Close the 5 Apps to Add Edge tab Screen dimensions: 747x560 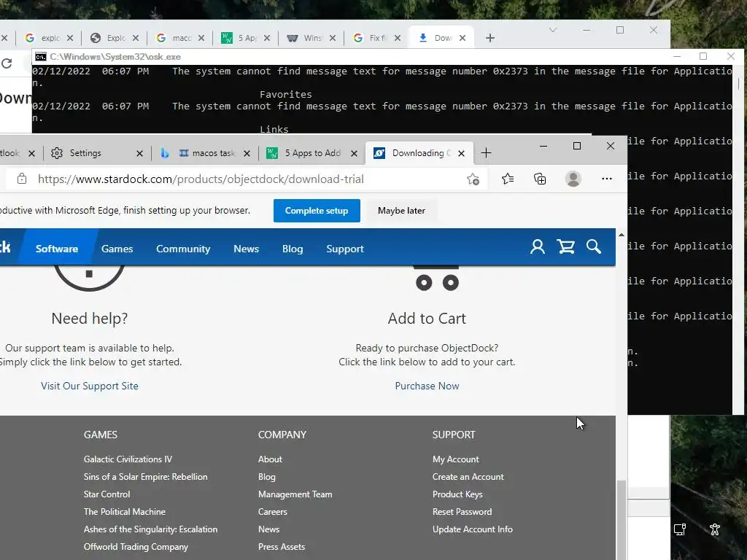pyautogui.click(x=354, y=153)
